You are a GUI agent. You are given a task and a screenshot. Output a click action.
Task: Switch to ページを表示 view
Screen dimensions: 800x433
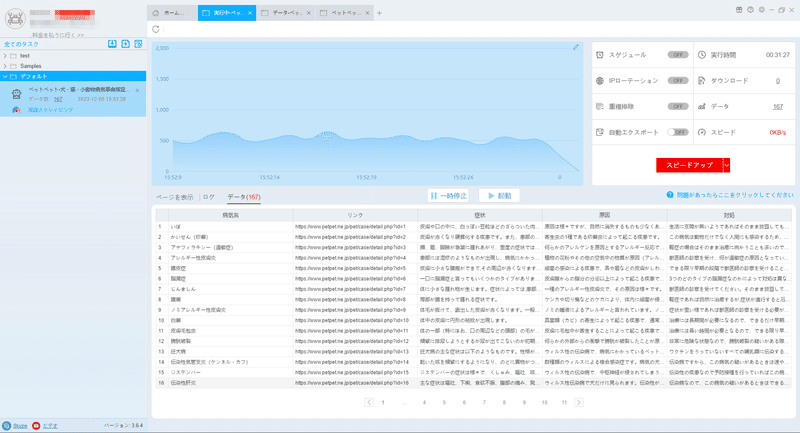(174, 197)
